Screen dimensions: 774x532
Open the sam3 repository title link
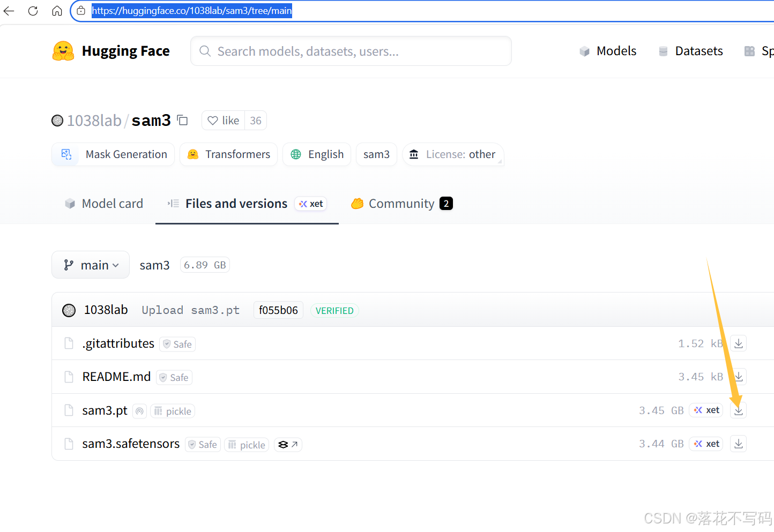pyautogui.click(x=151, y=121)
